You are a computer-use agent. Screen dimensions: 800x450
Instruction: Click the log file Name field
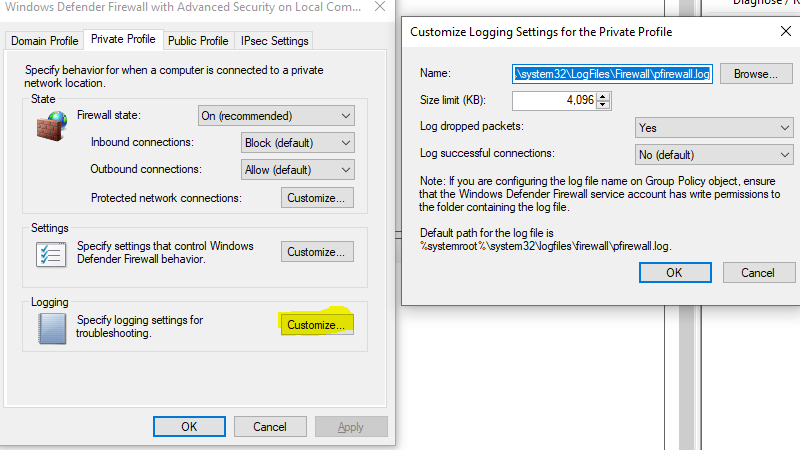(x=612, y=74)
